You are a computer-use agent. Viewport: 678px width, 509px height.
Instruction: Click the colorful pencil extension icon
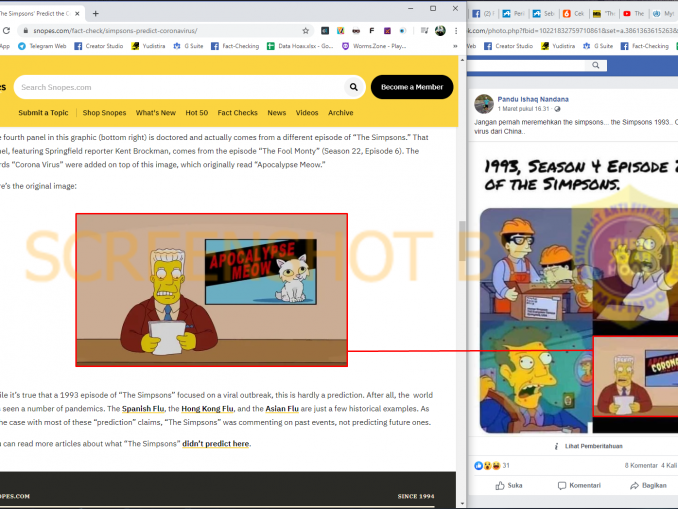coord(341,31)
